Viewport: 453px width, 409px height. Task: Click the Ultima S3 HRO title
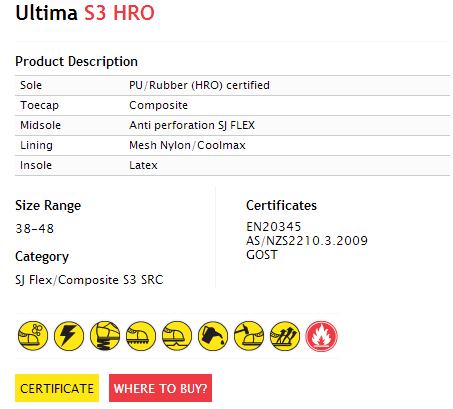tap(85, 13)
